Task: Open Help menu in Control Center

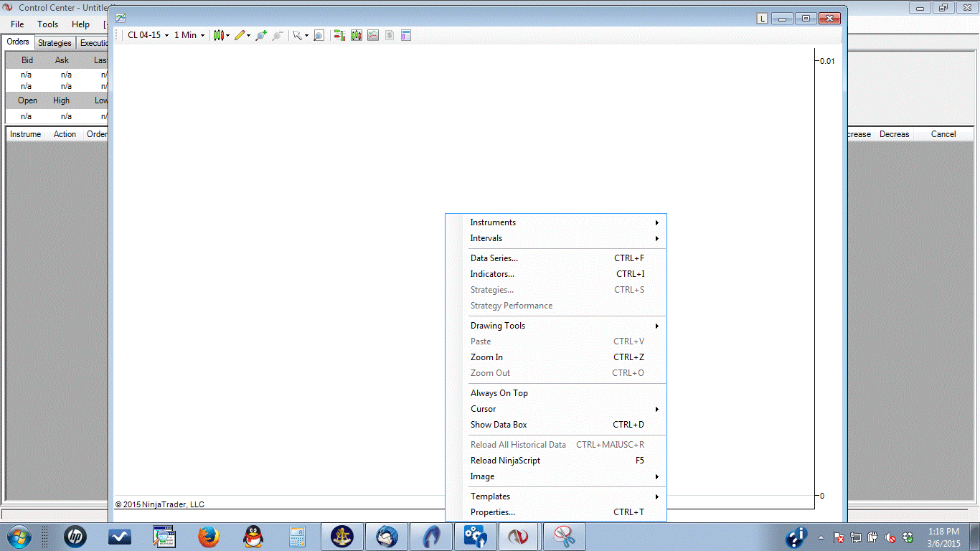Action: click(80, 24)
